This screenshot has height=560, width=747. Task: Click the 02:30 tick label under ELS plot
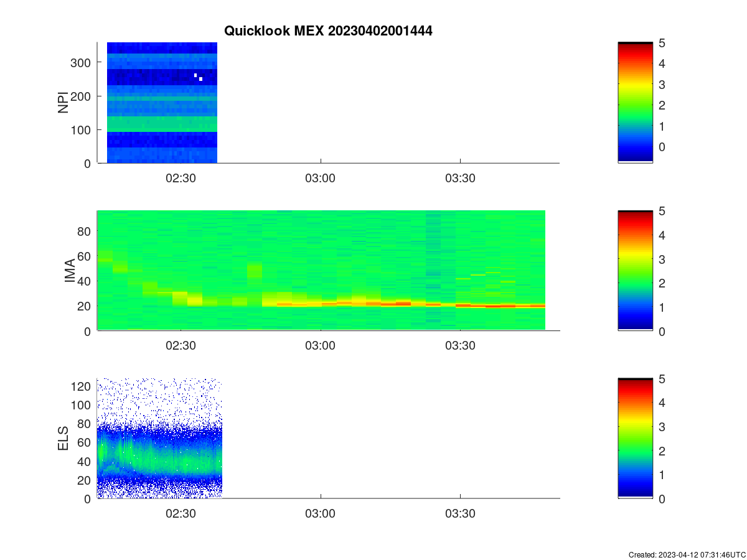(181, 513)
